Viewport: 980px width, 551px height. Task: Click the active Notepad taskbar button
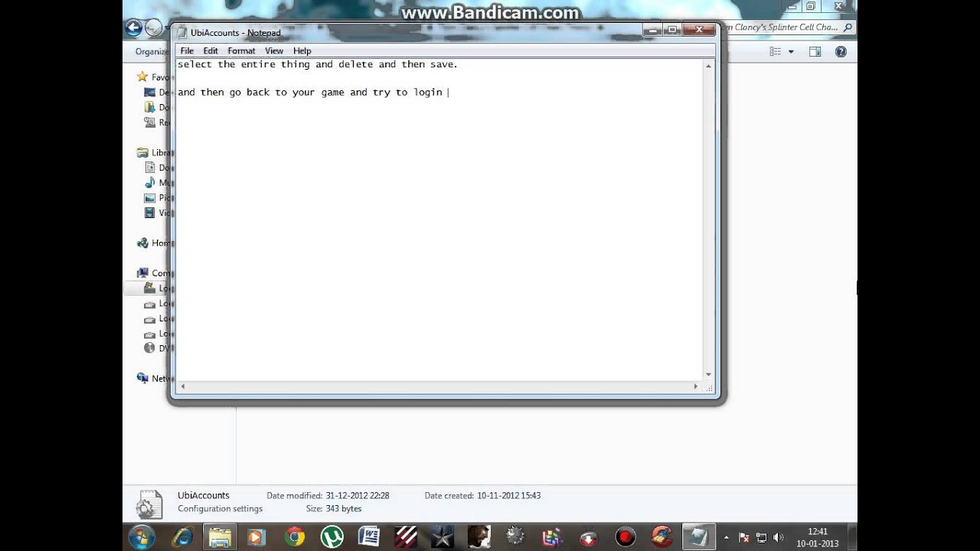pyautogui.click(x=698, y=536)
